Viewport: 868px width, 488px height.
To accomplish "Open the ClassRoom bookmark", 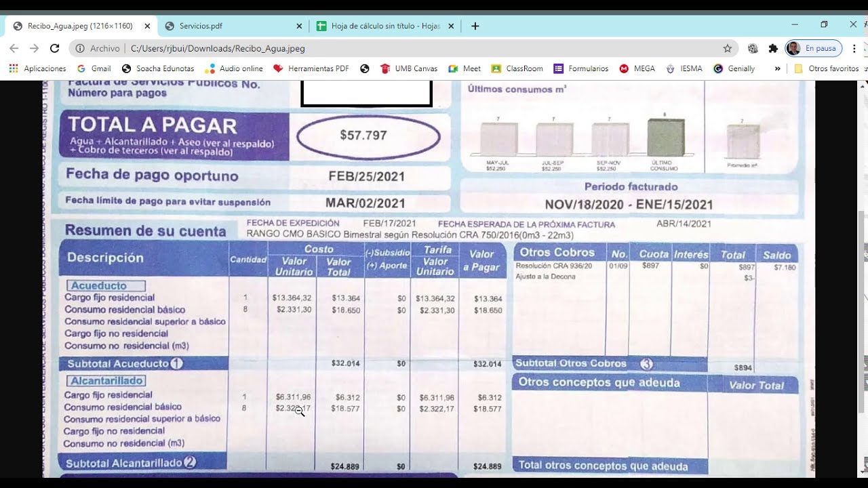I will (517, 68).
